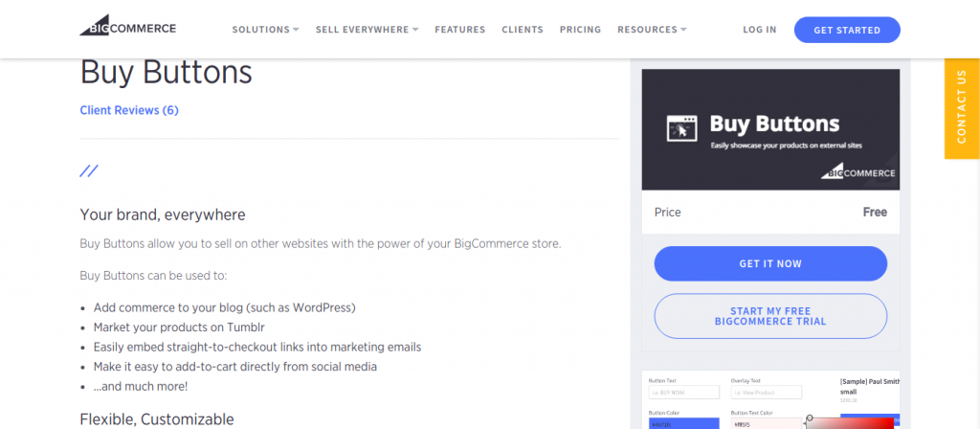Viewport: 980px width, 429px height.
Task: Open the Client Reviews (6) link
Action: click(129, 110)
